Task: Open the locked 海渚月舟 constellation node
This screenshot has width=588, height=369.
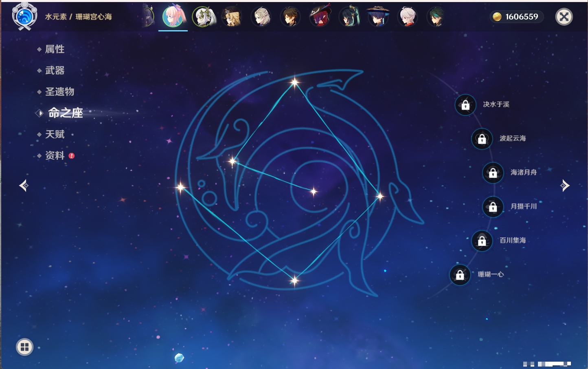Action: coord(493,172)
